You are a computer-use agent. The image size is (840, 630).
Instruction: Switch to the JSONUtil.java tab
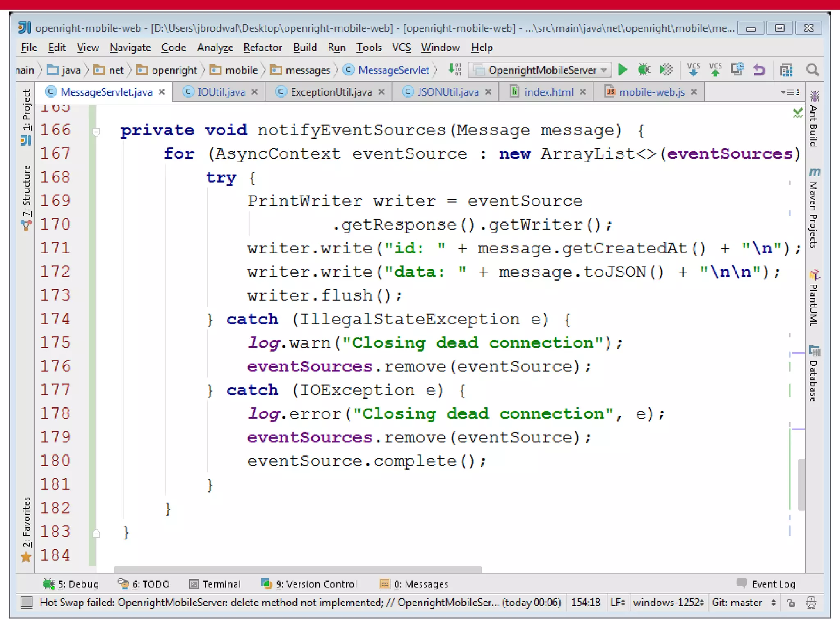[x=447, y=92]
